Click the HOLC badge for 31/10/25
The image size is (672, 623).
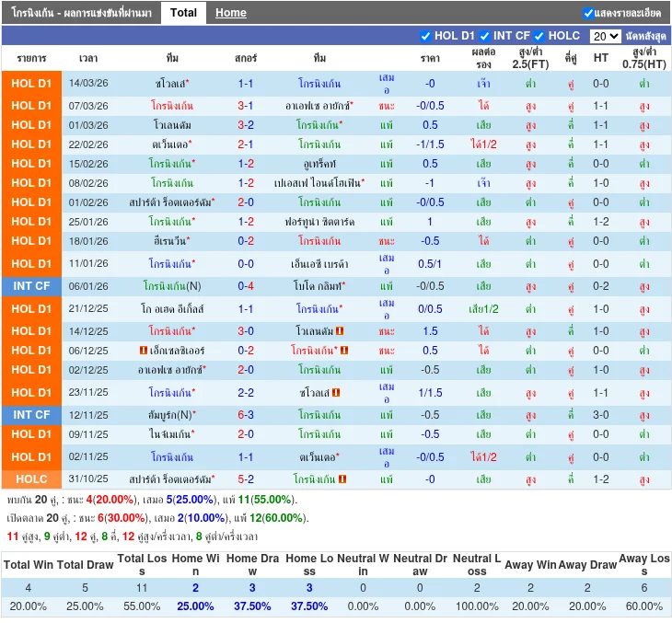point(31,479)
